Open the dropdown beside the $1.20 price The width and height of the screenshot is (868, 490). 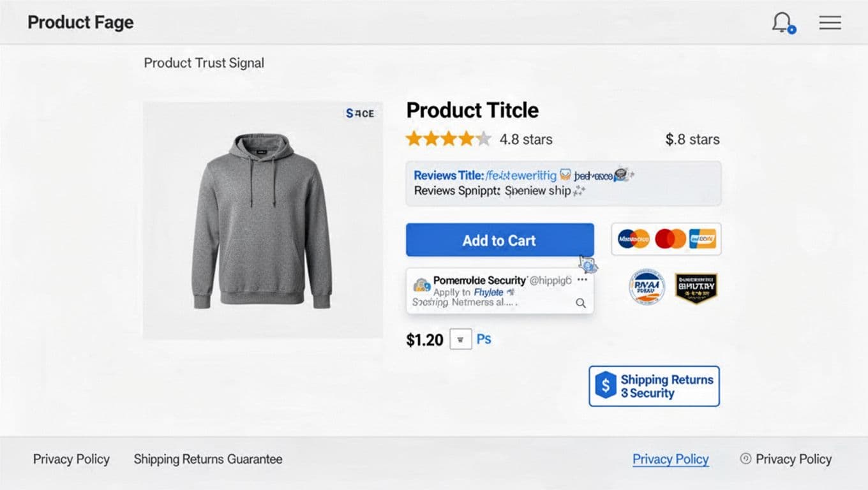460,339
